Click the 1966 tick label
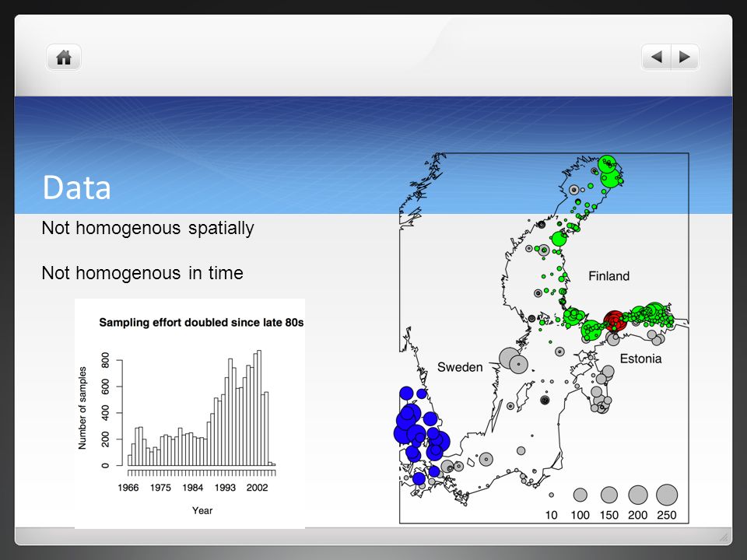Image resolution: width=747 pixels, height=560 pixels. 128,488
